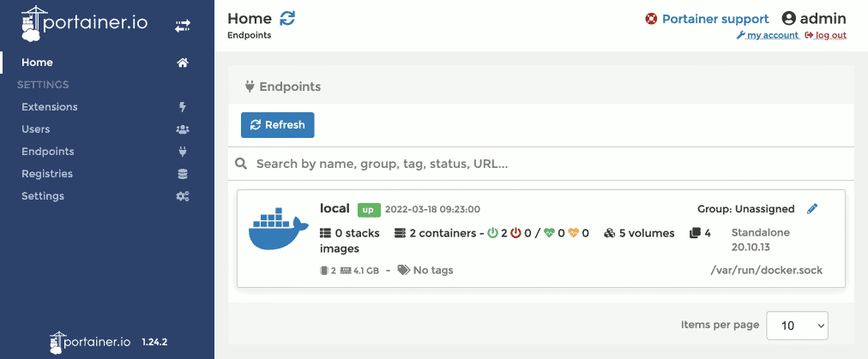
Task: Click the containers server icon by 2 containers
Action: (400, 233)
